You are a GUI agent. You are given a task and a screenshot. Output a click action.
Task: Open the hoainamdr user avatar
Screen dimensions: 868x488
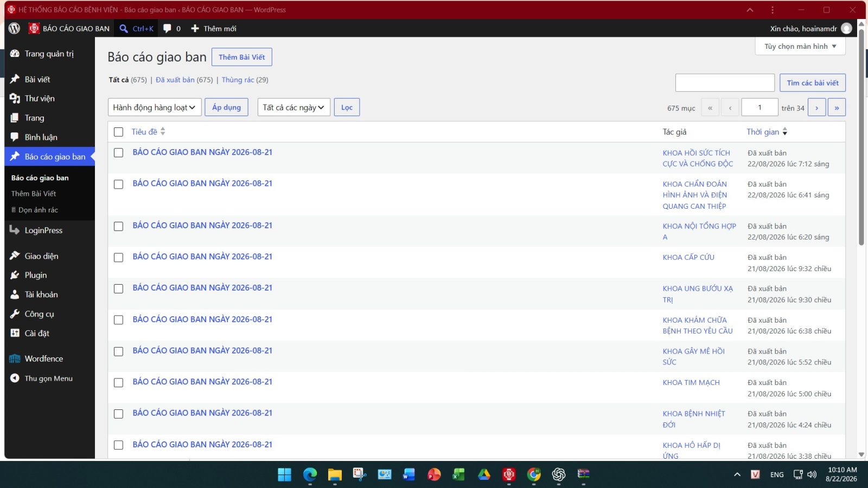tap(846, 28)
